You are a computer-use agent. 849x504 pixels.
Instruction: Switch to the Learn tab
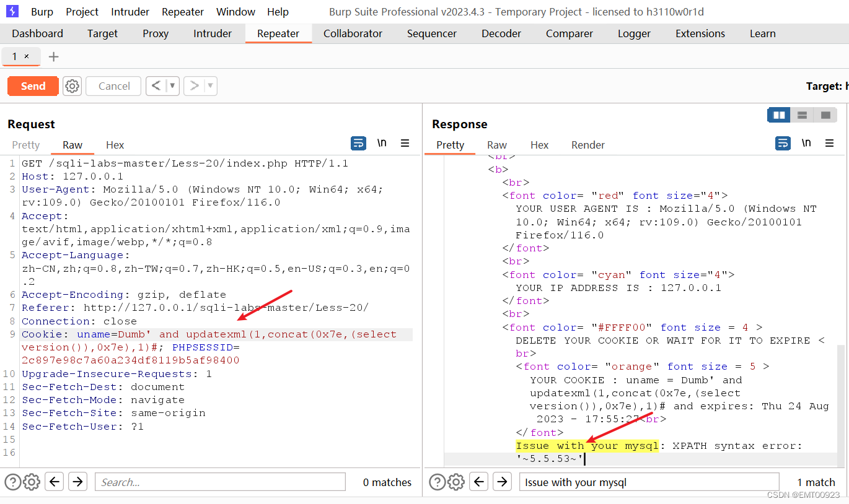pyautogui.click(x=763, y=33)
